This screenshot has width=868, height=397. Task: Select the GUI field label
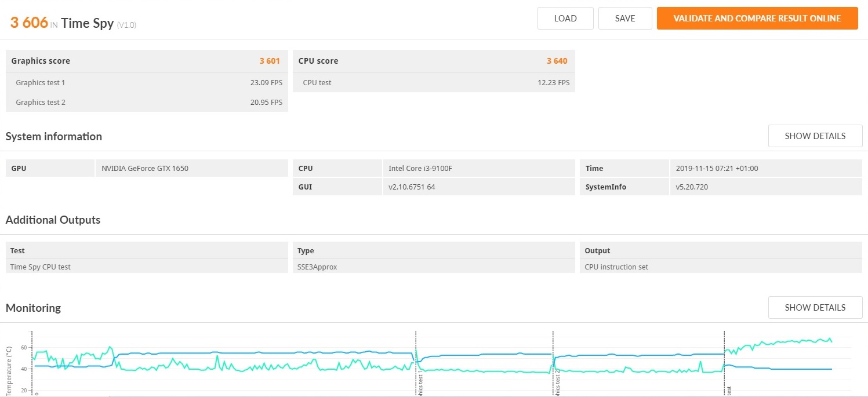(305, 187)
